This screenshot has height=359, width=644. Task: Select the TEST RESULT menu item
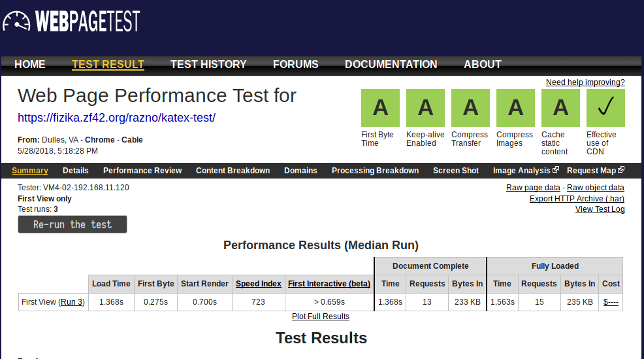point(108,65)
